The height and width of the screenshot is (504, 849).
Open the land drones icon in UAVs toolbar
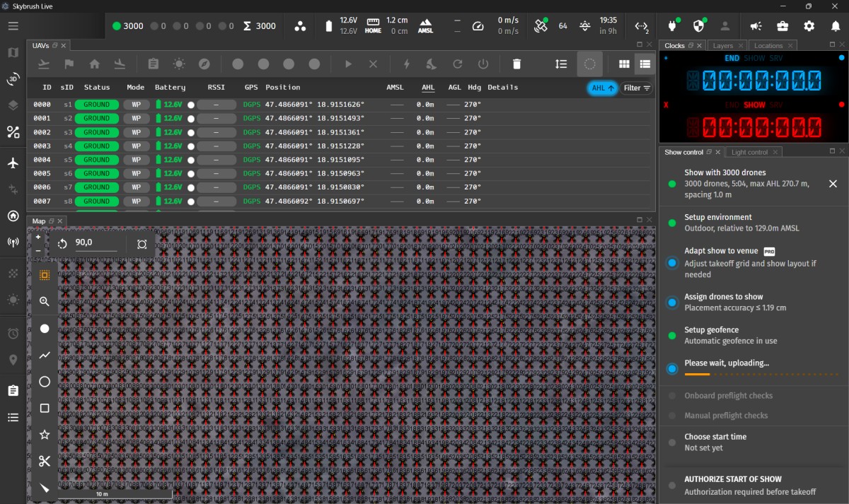120,64
